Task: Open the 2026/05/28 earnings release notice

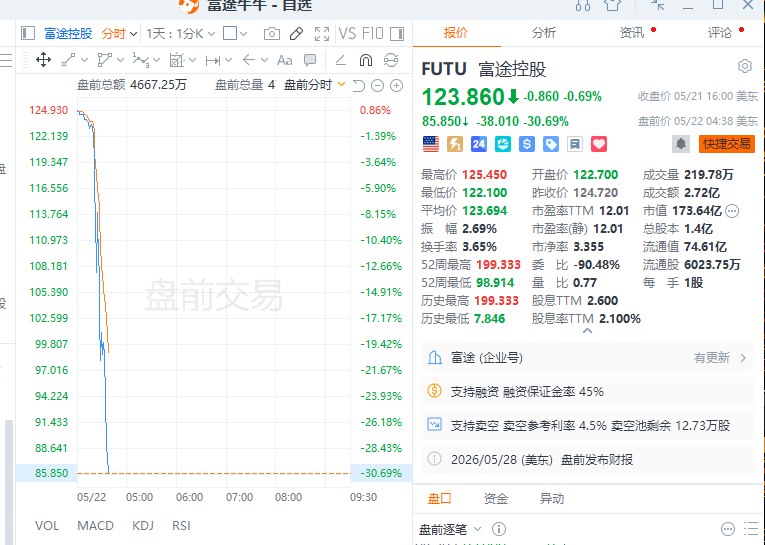Action: (x=587, y=459)
